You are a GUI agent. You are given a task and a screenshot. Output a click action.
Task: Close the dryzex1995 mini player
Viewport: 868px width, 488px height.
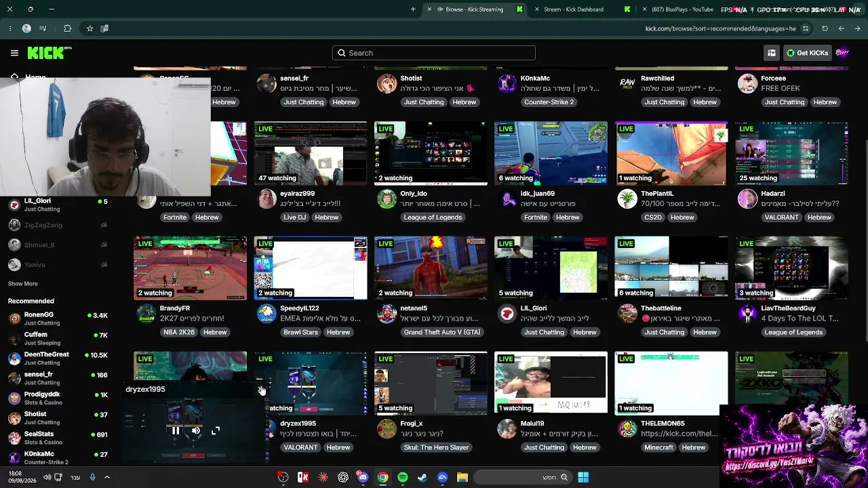(261, 389)
